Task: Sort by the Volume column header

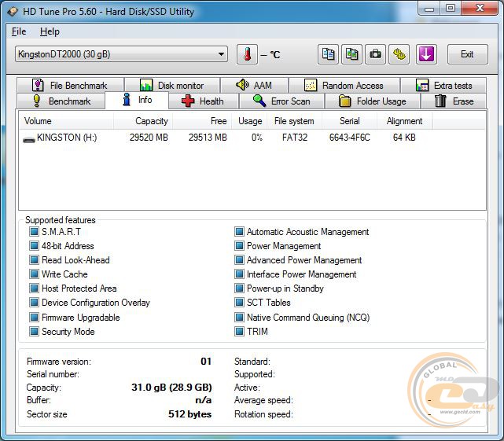Action: point(66,121)
